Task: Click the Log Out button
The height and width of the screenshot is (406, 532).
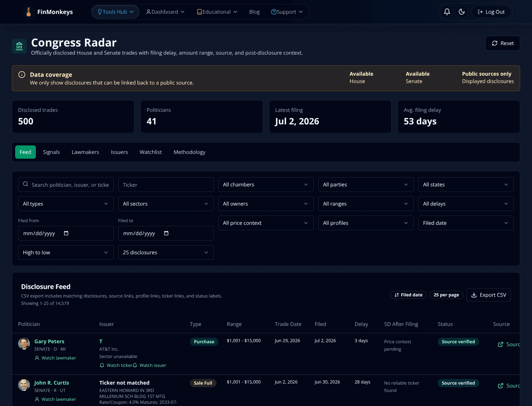Action: [491, 12]
